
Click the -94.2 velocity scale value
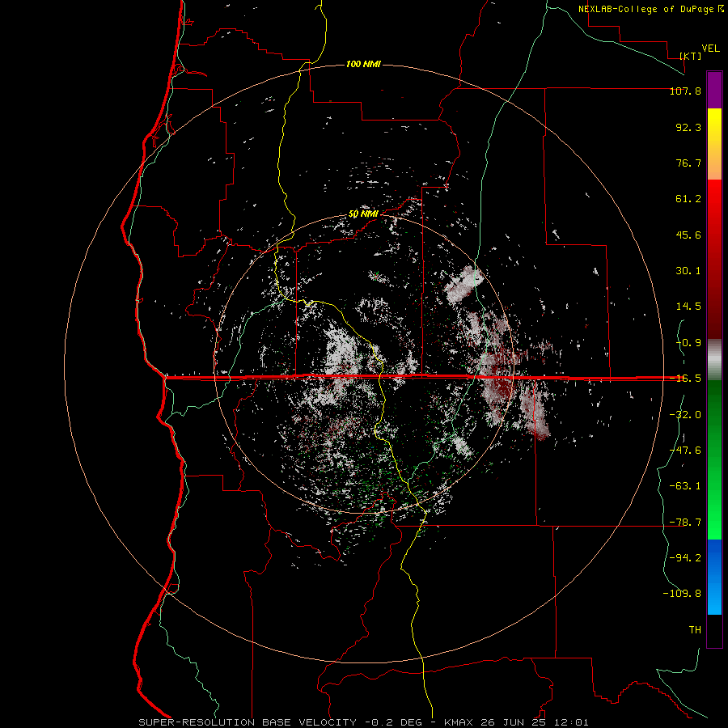point(685,557)
